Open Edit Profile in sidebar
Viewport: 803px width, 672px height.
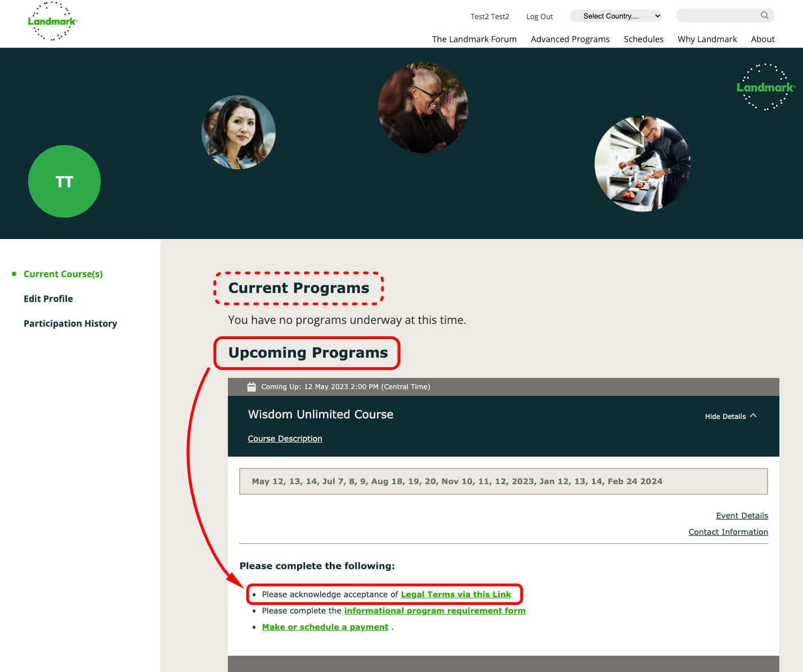(48, 299)
